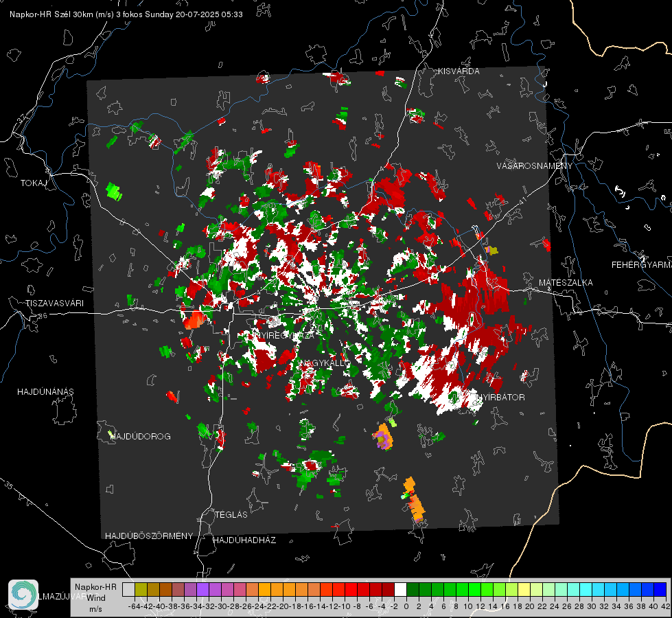
Task: Click the white swatch between -2 and 0
Action: pyautogui.click(x=400, y=589)
